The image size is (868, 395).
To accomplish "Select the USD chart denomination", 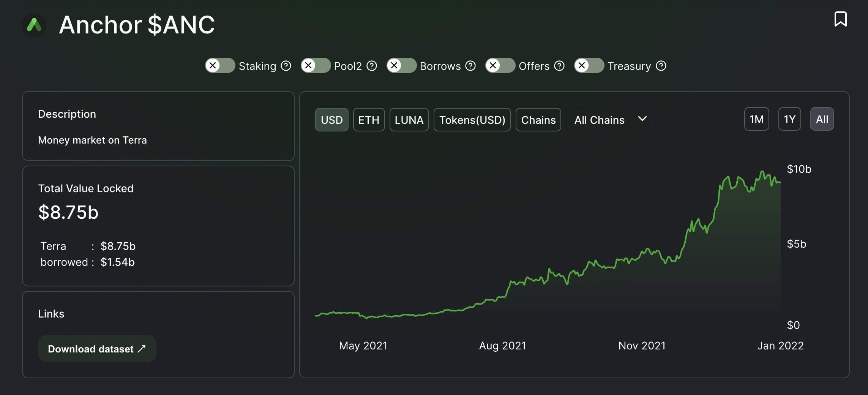I will (332, 120).
